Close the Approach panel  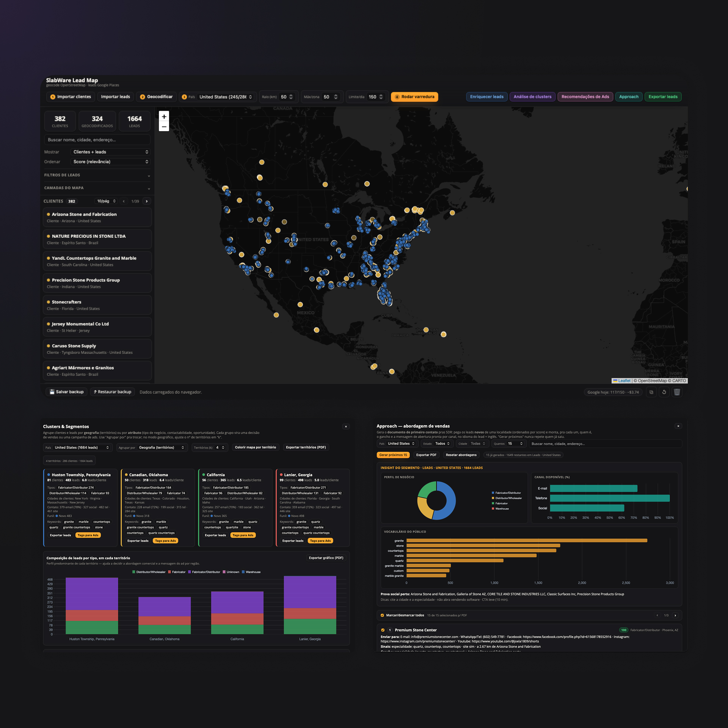coord(678,426)
